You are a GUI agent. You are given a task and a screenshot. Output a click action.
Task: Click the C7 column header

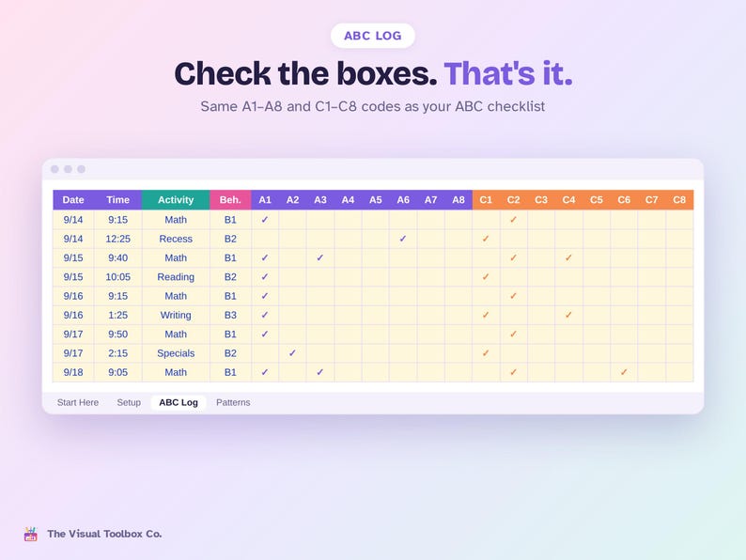coord(651,200)
